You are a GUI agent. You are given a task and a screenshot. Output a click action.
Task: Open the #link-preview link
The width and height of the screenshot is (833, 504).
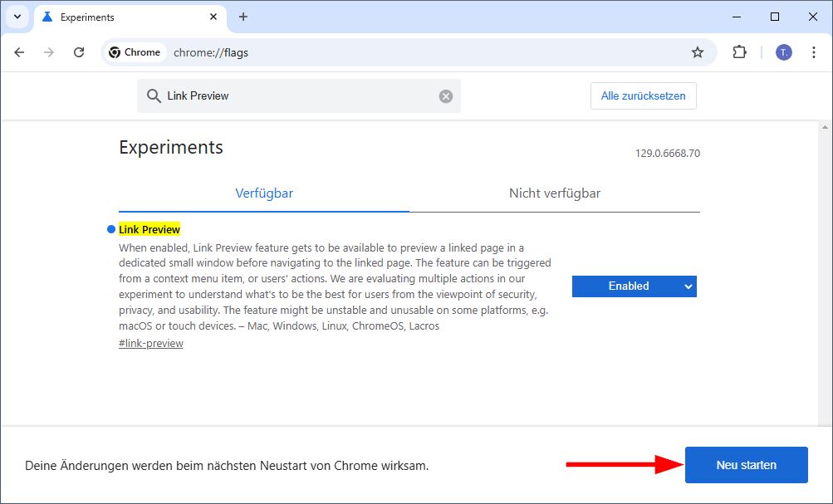coord(150,343)
